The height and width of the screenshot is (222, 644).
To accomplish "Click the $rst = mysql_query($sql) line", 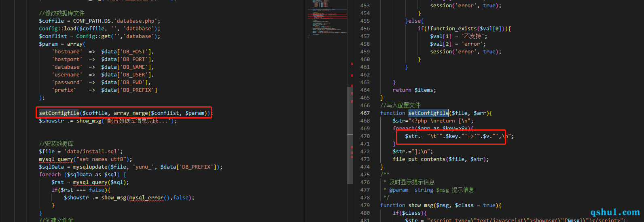I will click(90, 182).
